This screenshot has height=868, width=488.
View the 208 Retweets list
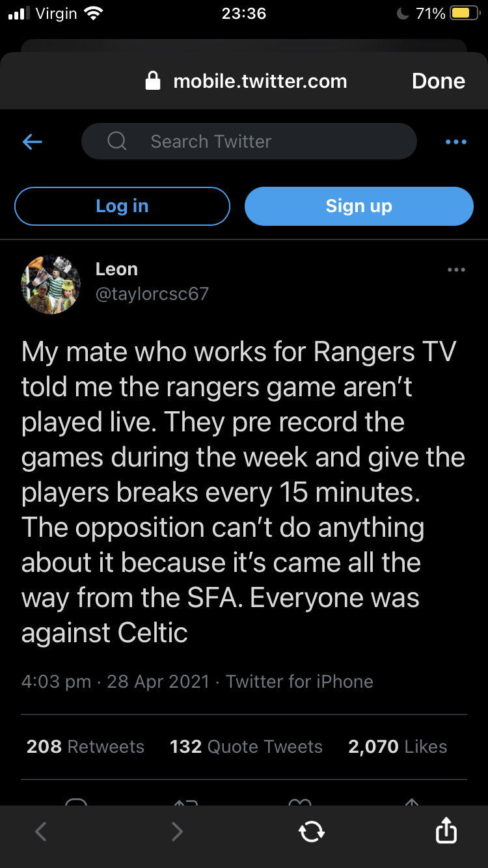pos(85,746)
